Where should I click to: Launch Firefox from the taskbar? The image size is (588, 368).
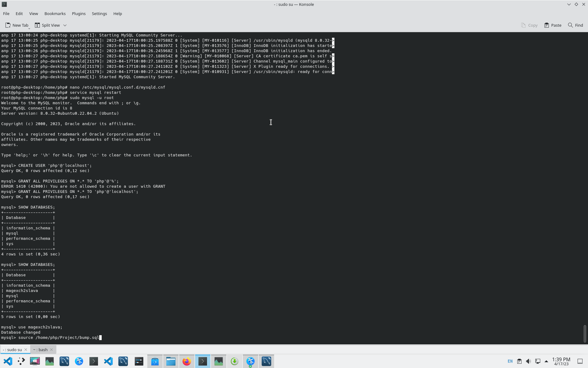pyautogui.click(x=187, y=361)
